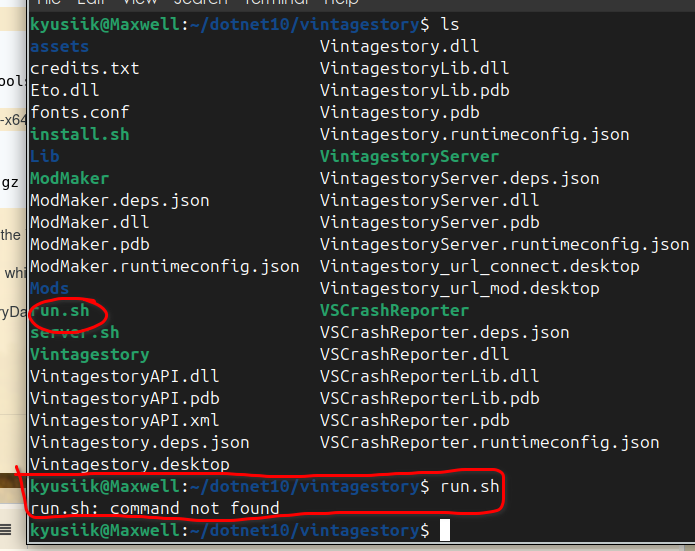695x551 pixels.
Task: Click the 'Vintagestory.desktop' file name
Action: tap(130, 464)
